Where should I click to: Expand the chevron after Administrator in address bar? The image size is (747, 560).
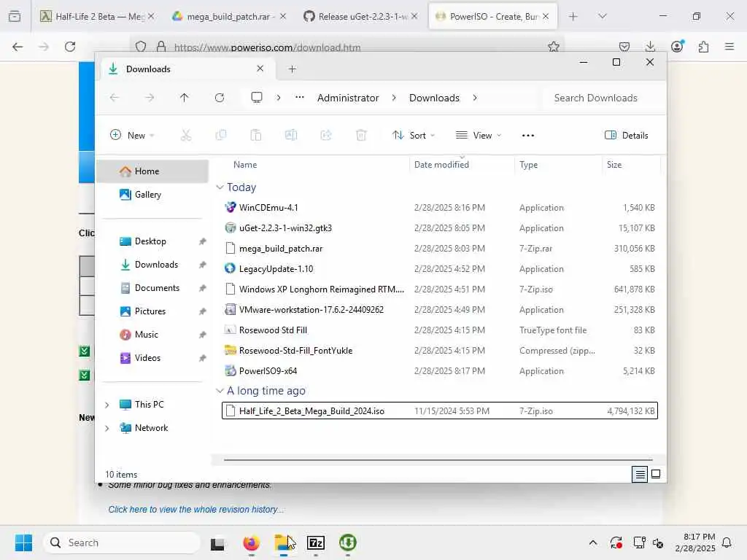pos(393,98)
